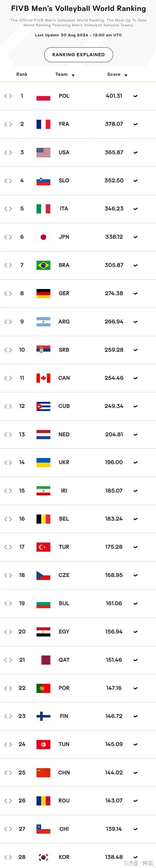
Task: Click the rank movement arrows for FRA
Action: click(8, 124)
